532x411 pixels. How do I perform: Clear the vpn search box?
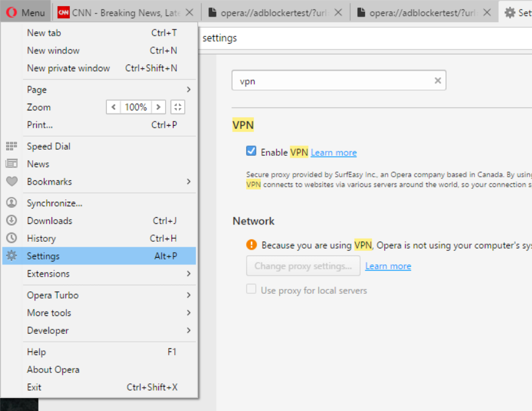click(438, 80)
